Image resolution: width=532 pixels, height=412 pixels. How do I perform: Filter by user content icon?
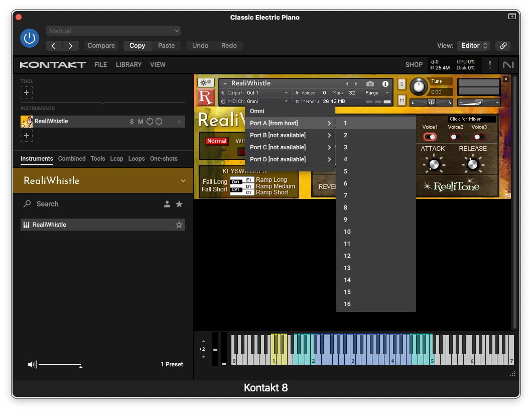coord(167,204)
